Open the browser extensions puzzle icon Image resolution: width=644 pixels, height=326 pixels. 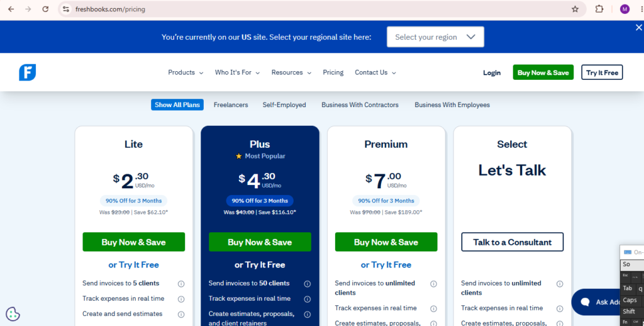point(599,9)
